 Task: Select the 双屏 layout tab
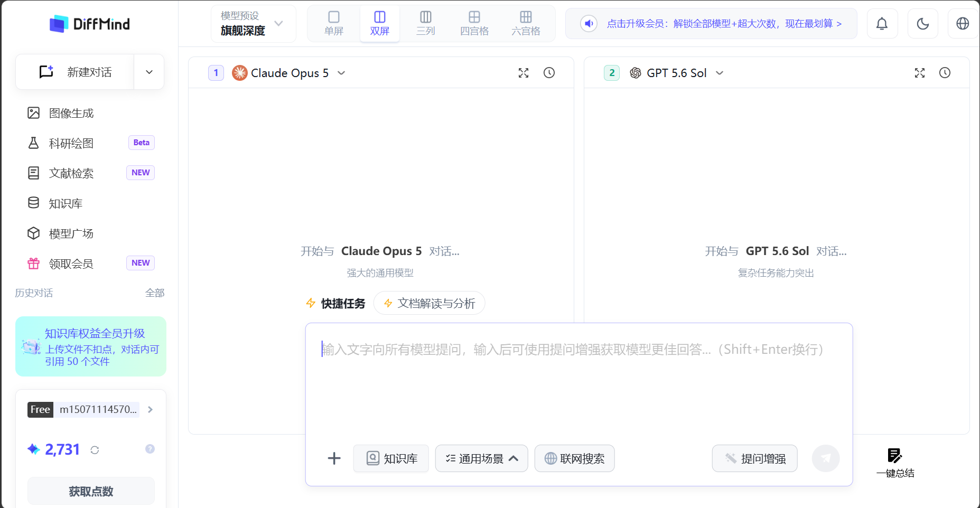(x=380, y=24)
